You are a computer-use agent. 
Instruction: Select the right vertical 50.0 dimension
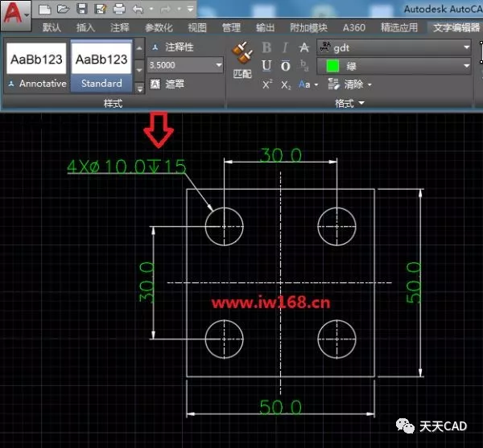point(413,282)
